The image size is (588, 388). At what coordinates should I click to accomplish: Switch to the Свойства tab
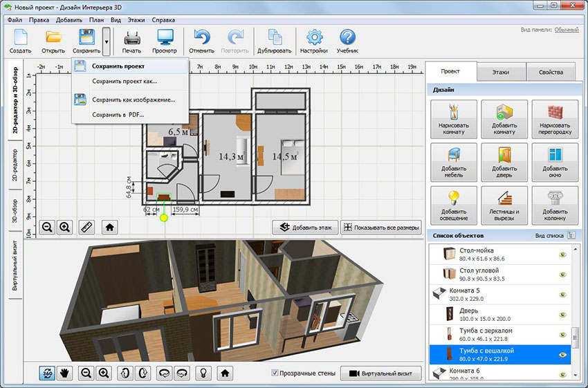click(551, 72)
